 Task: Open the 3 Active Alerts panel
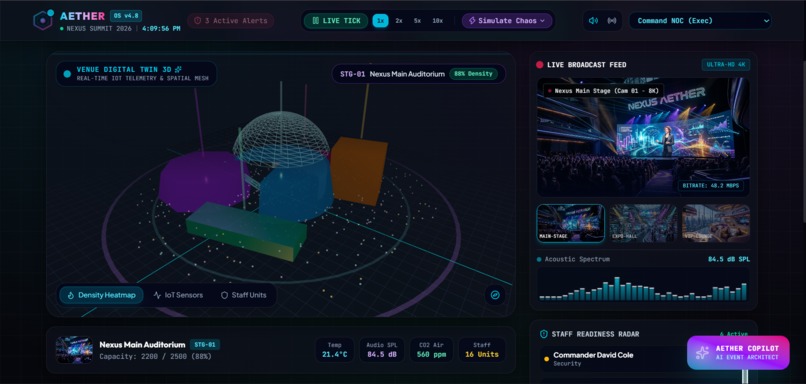point(231,21)
